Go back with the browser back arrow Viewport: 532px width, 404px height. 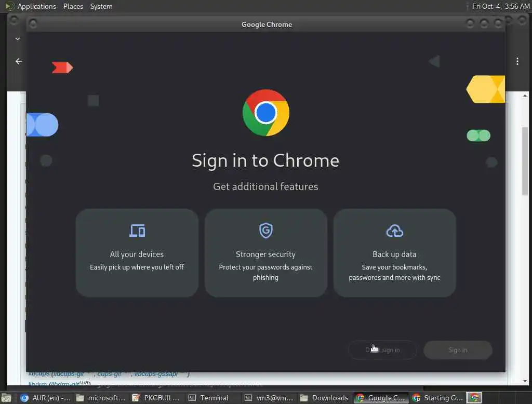(x=19, y=61)
